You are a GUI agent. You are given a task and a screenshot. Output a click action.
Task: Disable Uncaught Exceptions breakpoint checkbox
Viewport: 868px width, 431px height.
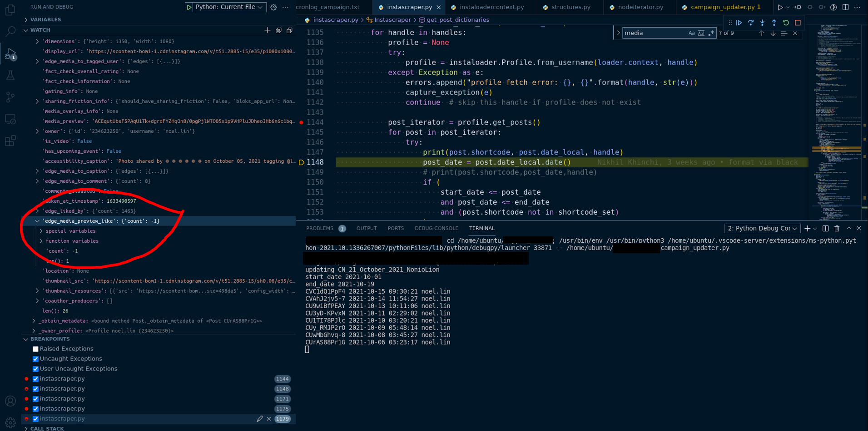click(x=35, y=359)
